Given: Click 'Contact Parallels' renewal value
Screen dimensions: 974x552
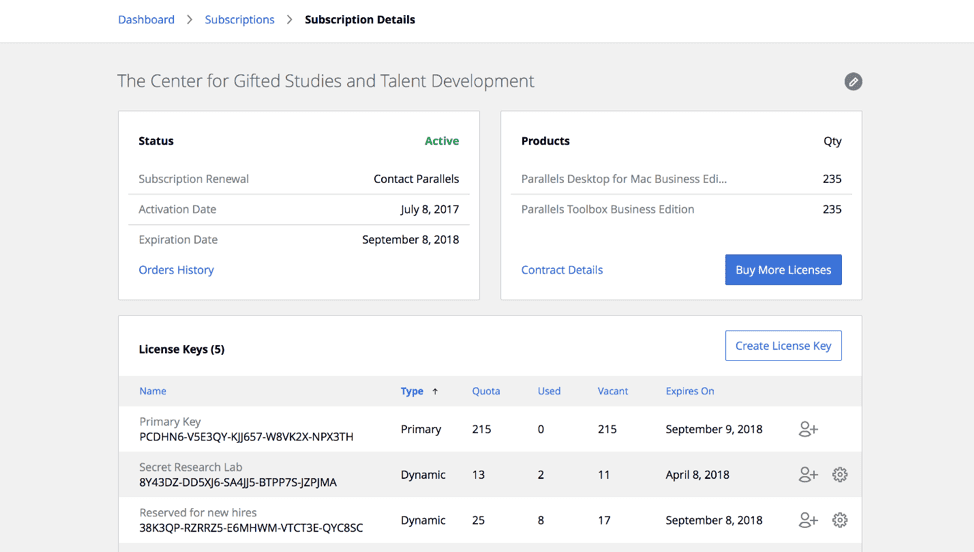Looking at the screenshot, I should click(416, 179).
